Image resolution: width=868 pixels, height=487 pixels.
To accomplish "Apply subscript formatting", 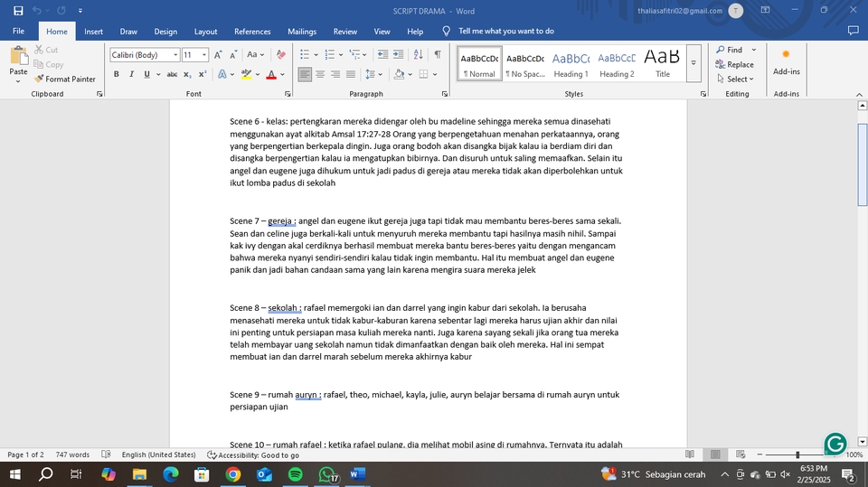I will (x=187, y=74).
